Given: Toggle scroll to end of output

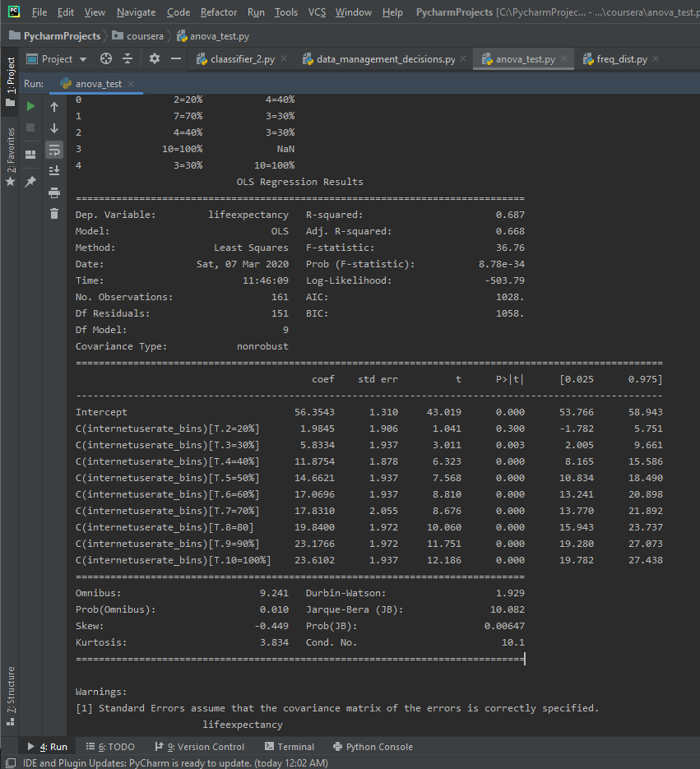Looking at the screenshot, I should click(54, 171).
